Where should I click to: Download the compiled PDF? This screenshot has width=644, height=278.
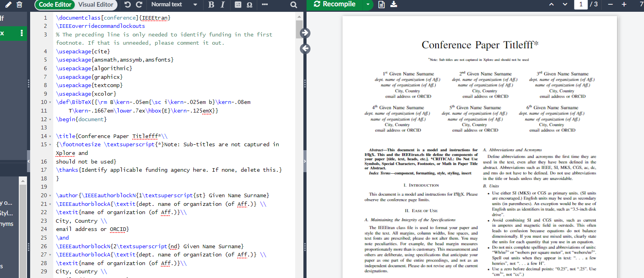tap(394, 4)
